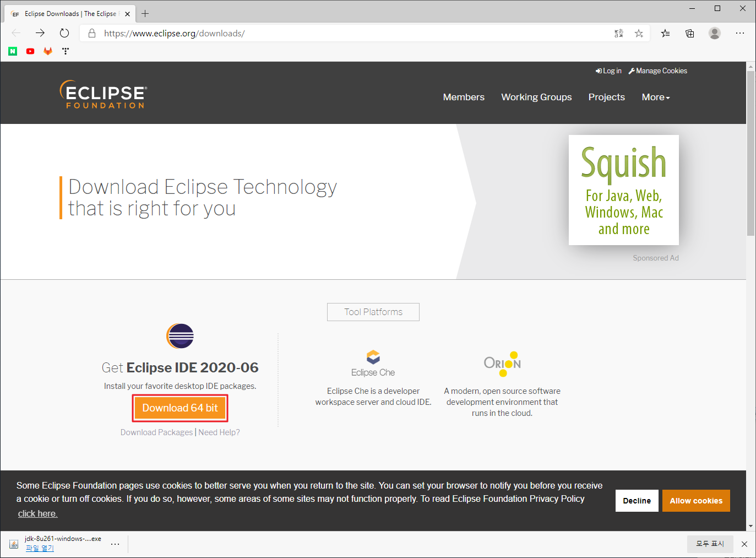The image size is (756, 558).
Task: Click the Orion logo
Action: point(502,364)
